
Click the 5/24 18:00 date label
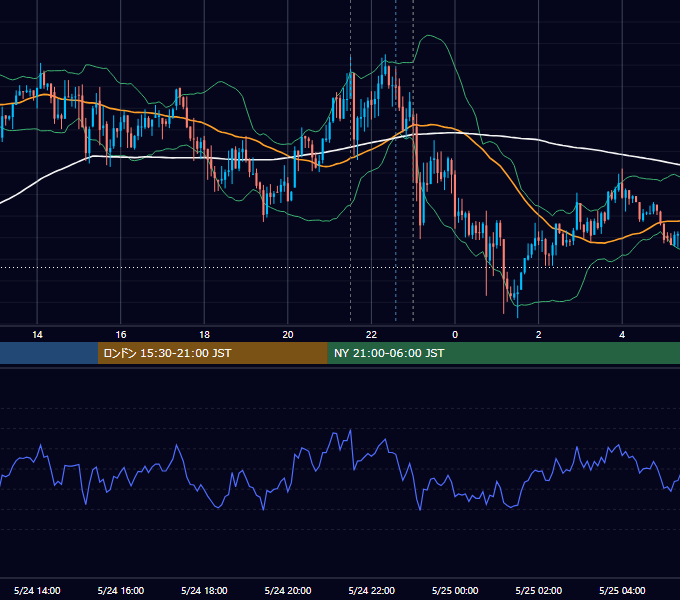tap(204, 590)
